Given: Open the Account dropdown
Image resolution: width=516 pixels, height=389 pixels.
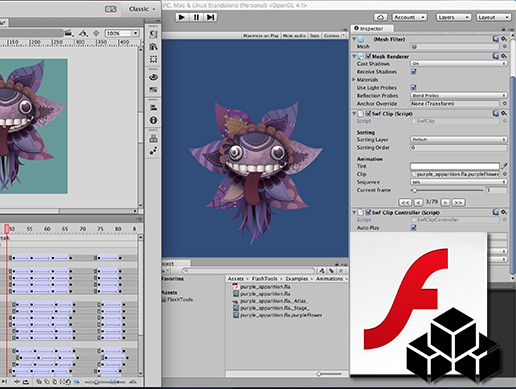Looking at the screenshot, I should (410, 17).
